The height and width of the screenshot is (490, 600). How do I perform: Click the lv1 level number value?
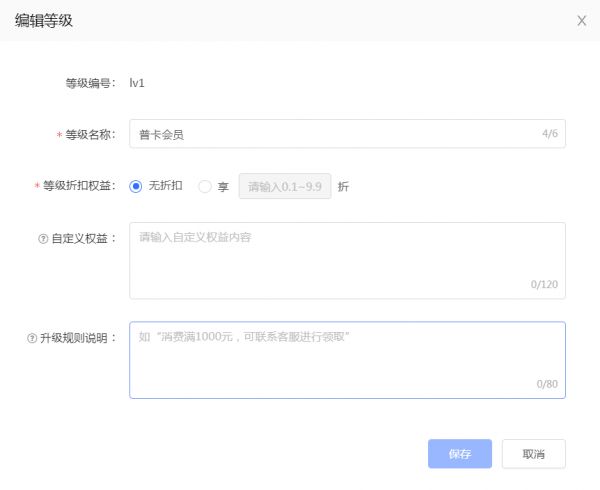138,82
